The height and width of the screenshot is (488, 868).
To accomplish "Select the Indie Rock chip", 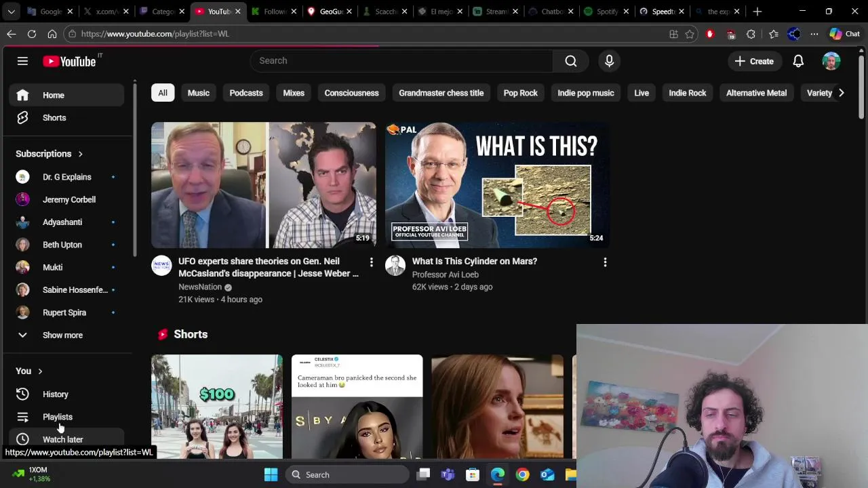I will (688, 93).
